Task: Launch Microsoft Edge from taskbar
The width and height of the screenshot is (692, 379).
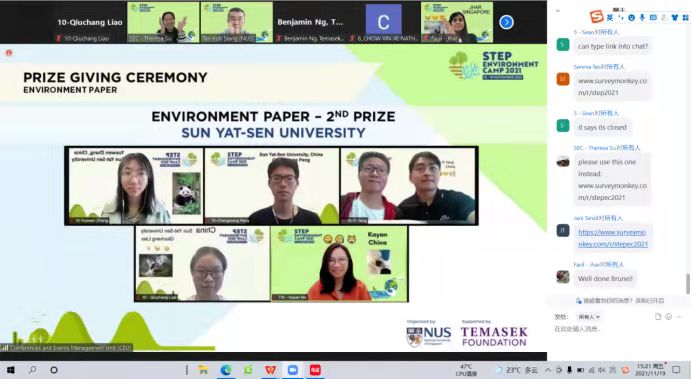Action: [x=226, y=370]
